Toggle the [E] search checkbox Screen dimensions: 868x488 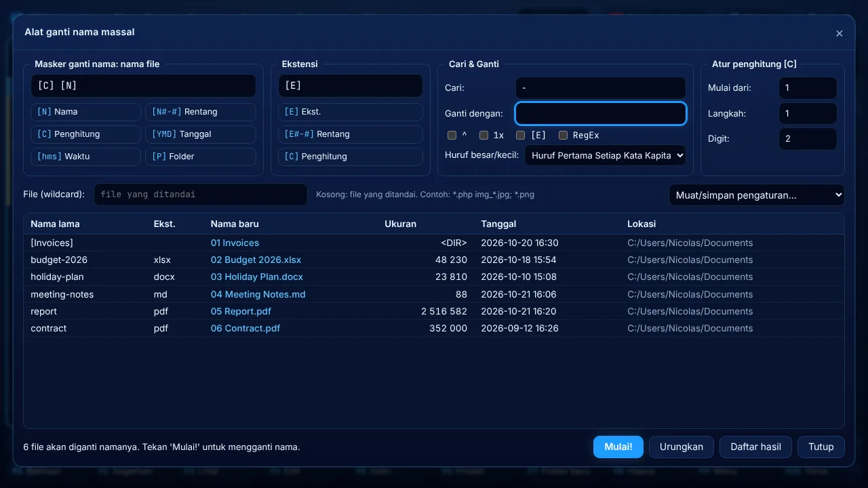[x=520, y=136]
